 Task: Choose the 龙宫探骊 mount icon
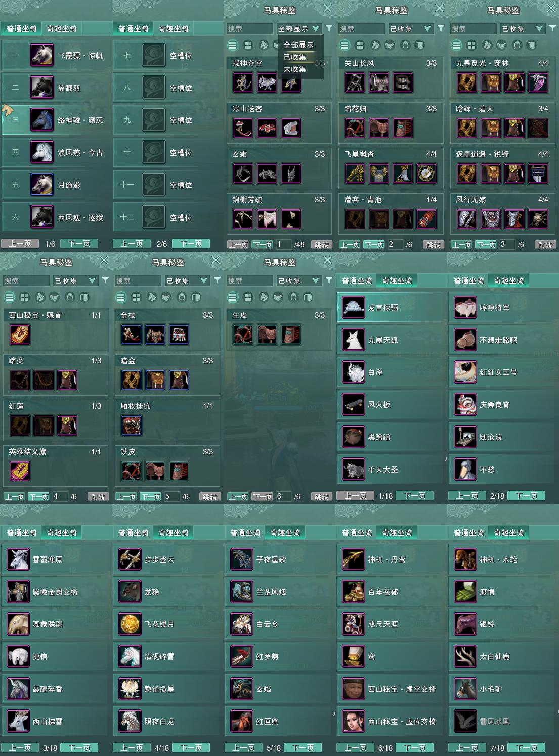tap(354, 307)
